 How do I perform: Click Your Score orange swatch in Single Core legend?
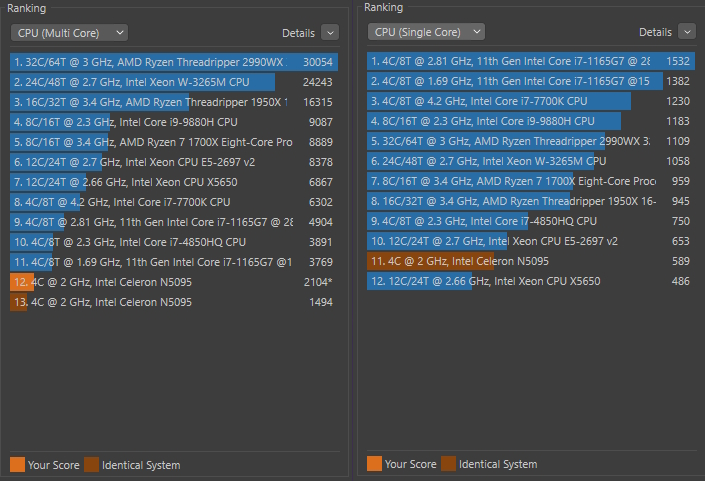(375, 463)
